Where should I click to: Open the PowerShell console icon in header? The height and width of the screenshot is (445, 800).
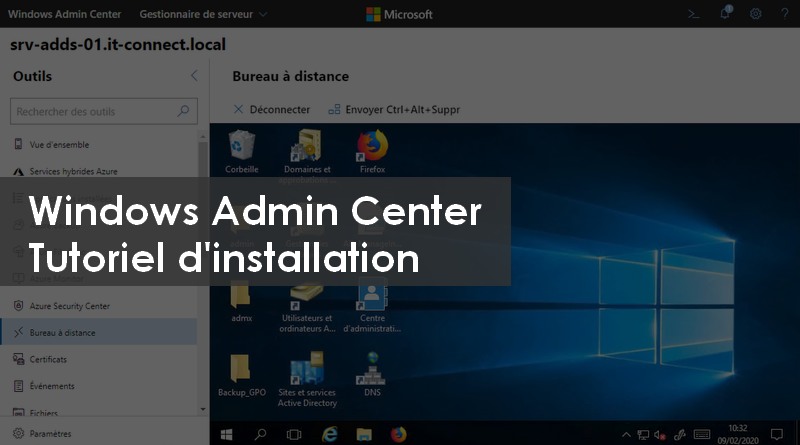pyautogui.click(x=693, y=14)
